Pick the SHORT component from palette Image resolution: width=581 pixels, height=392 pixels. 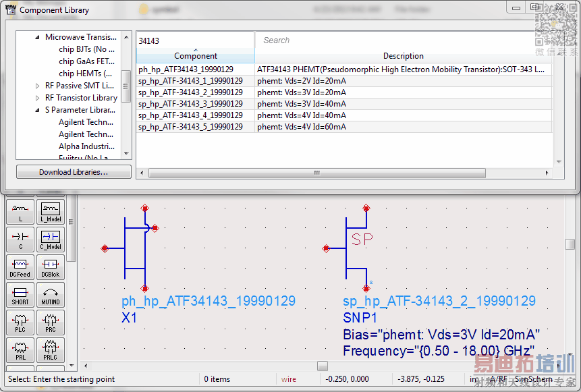point(20,295)
